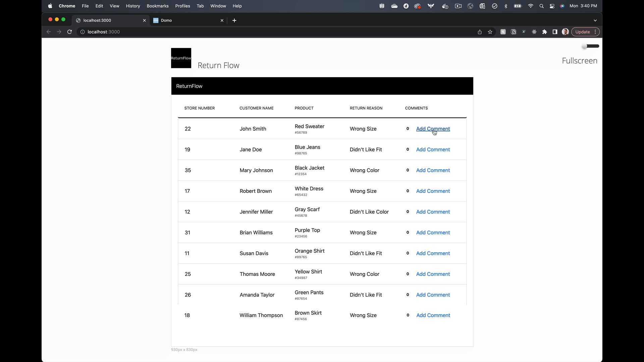
Task: Open the Bookmarks menu in menu bar
Action: pyautogui.click(x=157, y=6)
